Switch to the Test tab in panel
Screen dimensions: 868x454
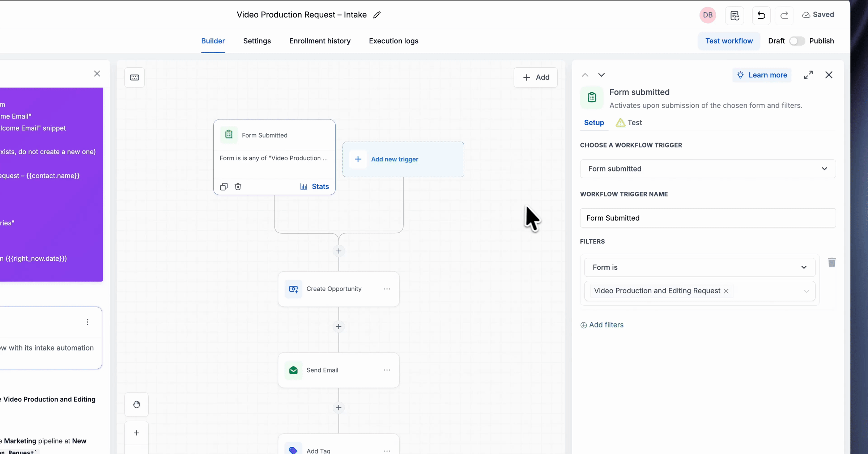point(629,123)
